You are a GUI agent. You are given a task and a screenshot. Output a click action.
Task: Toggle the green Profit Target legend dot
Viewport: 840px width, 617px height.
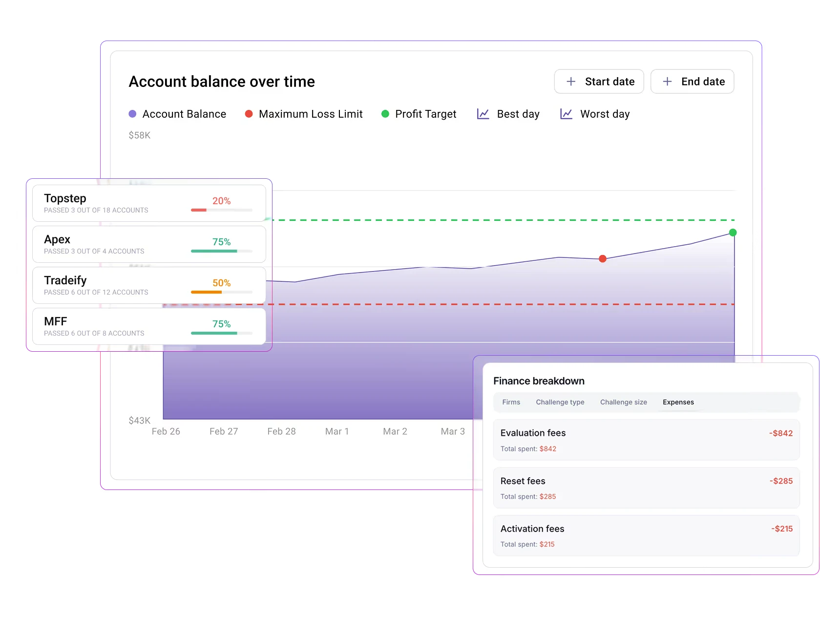385,114
